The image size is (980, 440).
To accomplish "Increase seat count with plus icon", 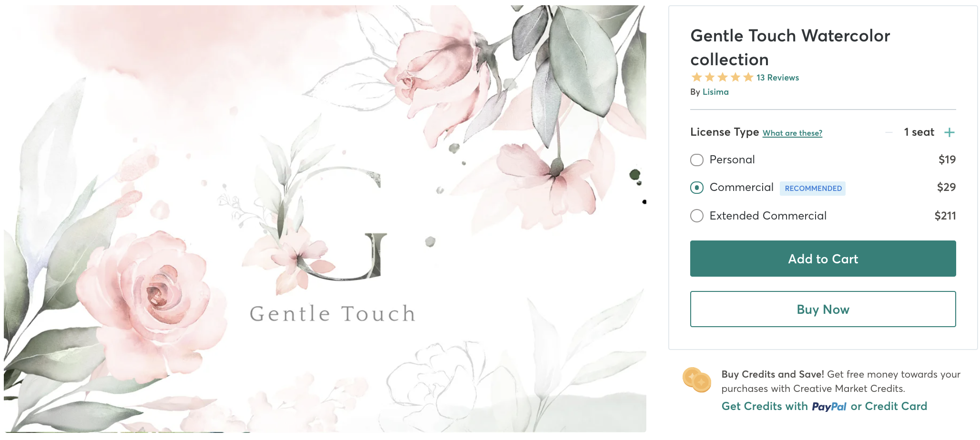I will pyautogui.click(x=949, y=132).
